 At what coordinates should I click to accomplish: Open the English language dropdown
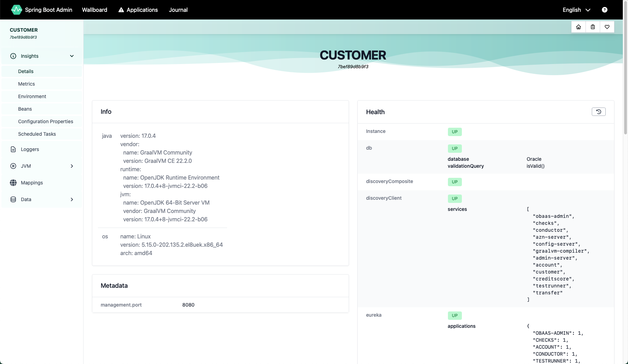pyautogui.click(x=576, y=10)
